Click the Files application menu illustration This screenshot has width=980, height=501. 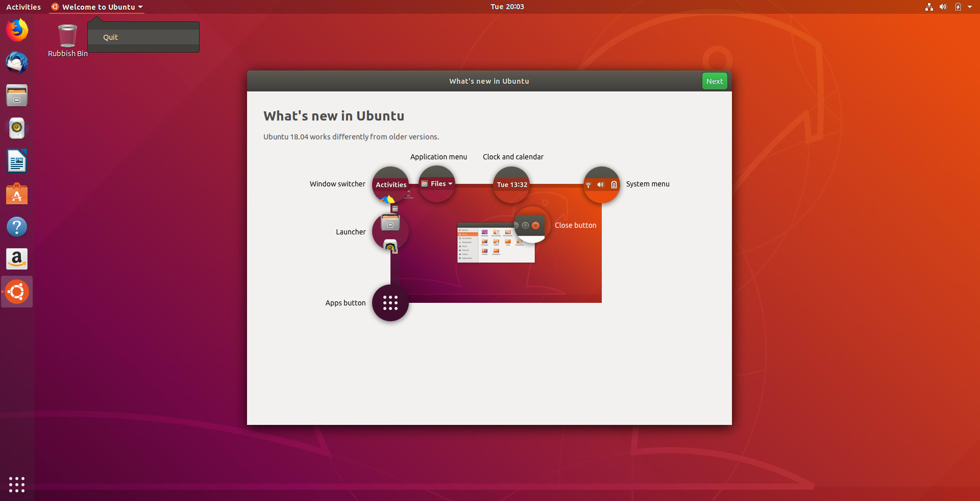pos(437,184)
